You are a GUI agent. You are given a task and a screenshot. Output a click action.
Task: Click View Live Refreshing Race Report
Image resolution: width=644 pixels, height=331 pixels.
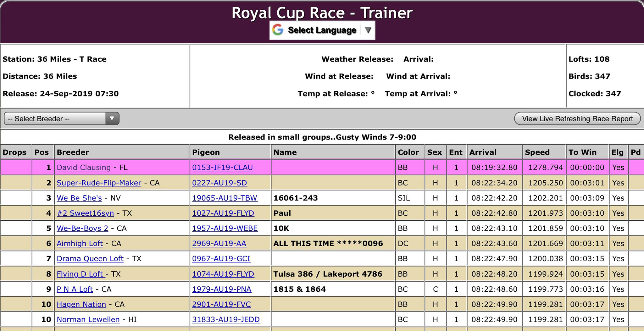(577, 119)
